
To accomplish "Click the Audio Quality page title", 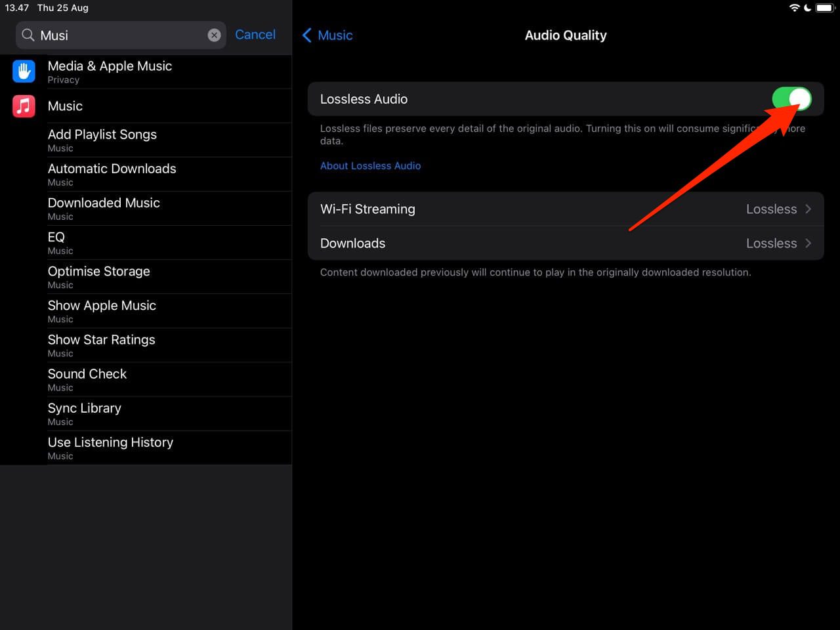I will pyautogui.click(x=566, y=35).
